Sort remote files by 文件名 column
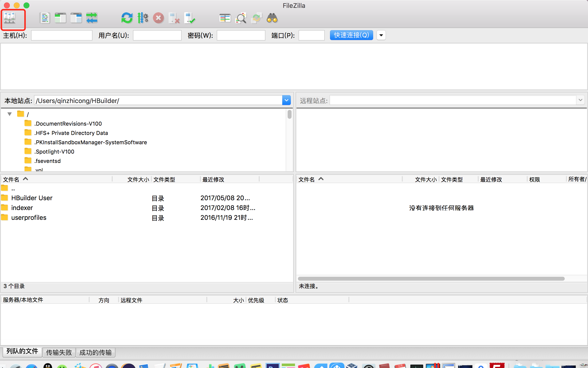588x368 pixels. (349, 179)
